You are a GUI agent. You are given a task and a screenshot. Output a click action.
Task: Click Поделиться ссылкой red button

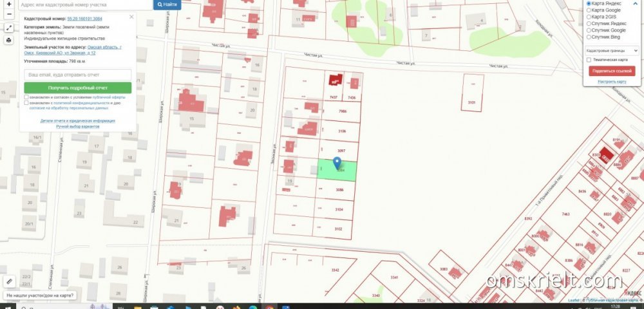pos(611,71)
